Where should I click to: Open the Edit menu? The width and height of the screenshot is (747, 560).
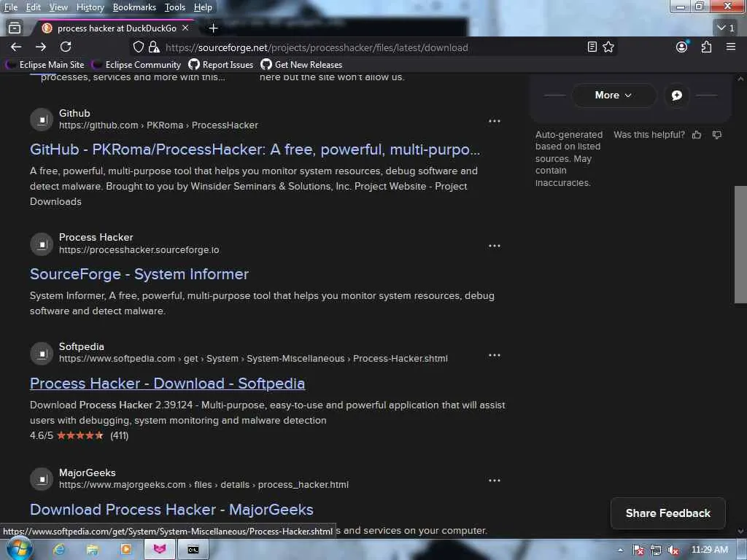click(34, 7)
